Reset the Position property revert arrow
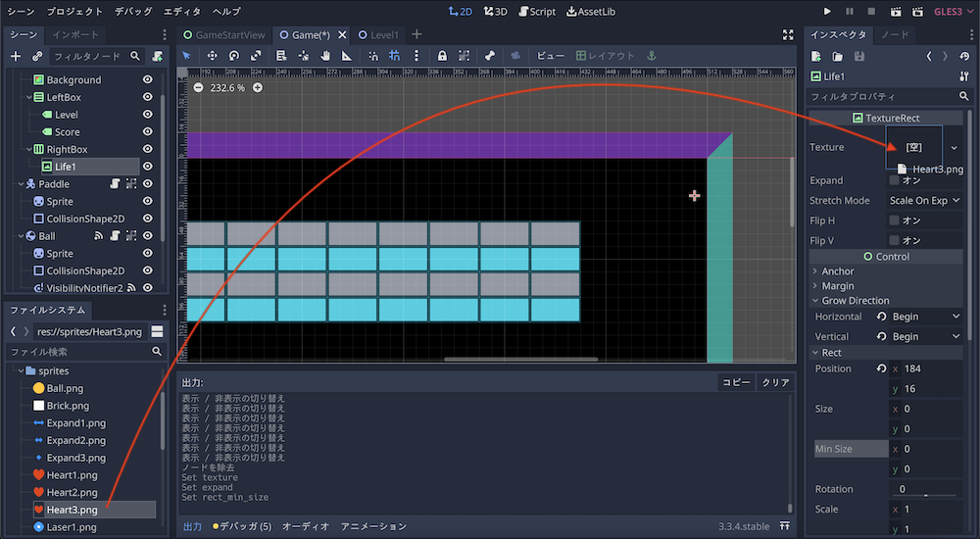 tap(881, 368)
